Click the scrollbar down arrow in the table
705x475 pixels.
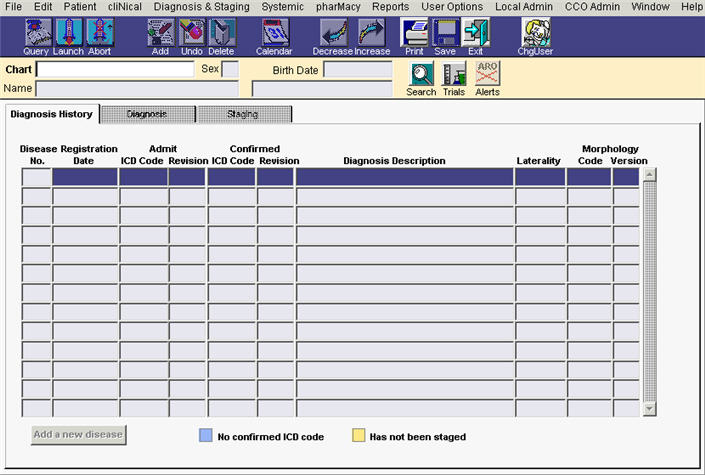649,408
